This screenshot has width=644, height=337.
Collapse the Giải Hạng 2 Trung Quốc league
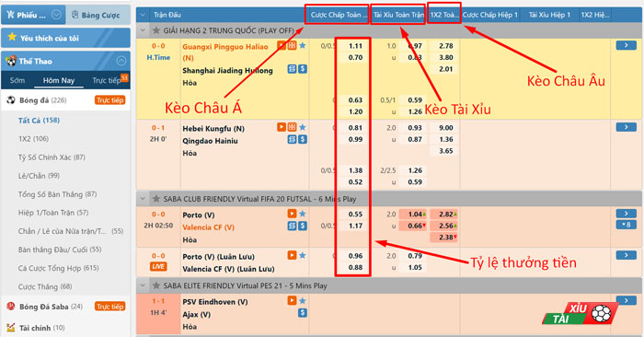tap(143, 30)
